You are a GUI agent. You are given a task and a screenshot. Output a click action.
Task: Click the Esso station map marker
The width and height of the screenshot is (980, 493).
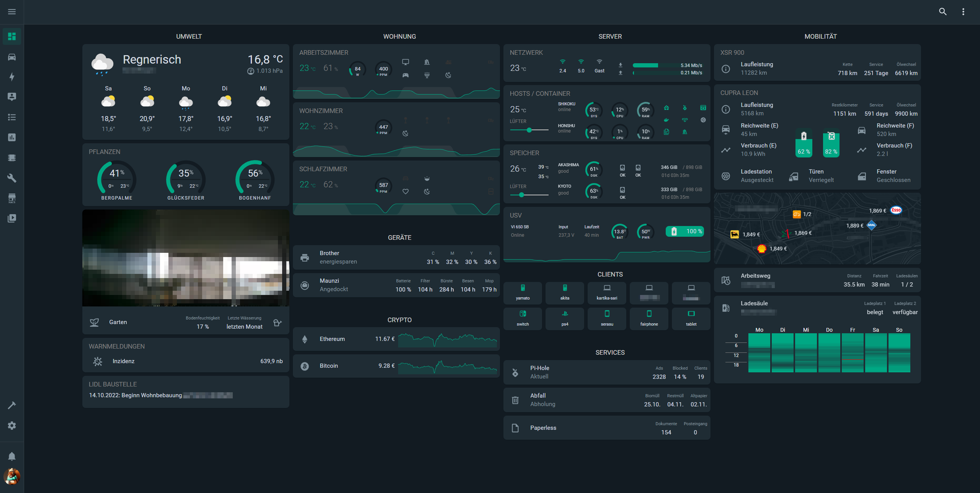(x=896, y=210)
